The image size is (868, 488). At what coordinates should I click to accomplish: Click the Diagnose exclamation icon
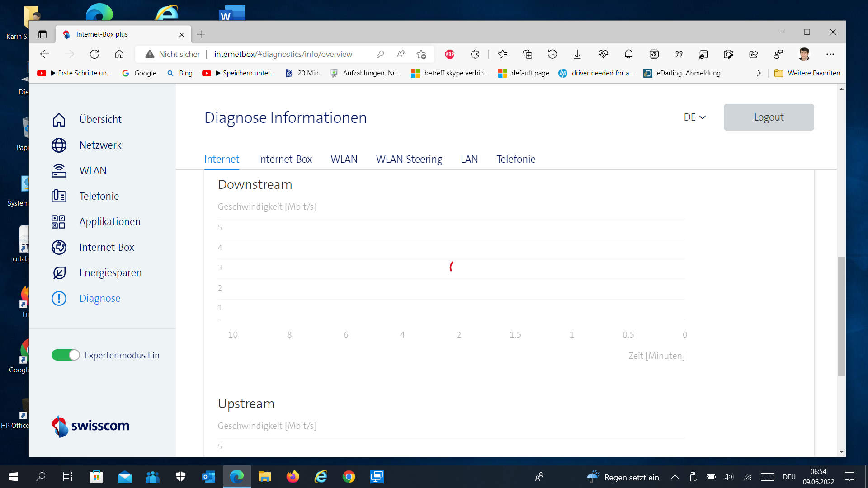[59, 298]
